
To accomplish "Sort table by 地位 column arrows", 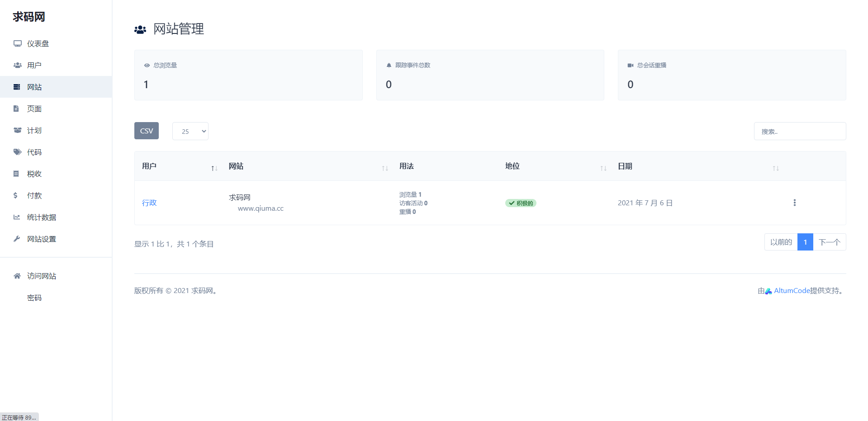I will 603,168.
